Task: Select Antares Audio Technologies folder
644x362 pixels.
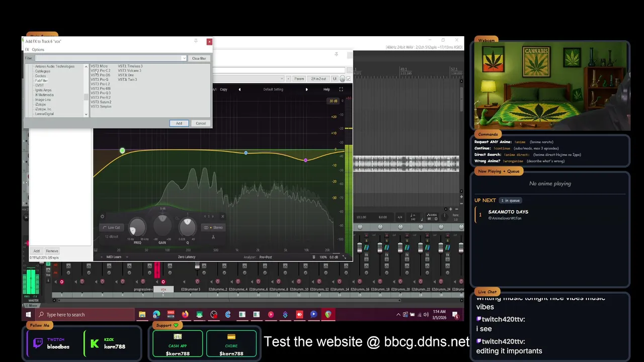Action: 55,66
